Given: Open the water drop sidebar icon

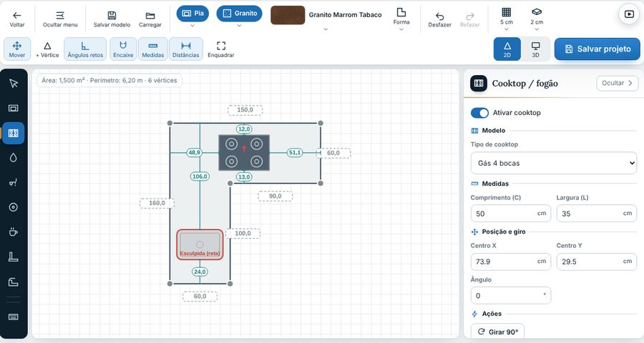Looking at the screenshot, I should [14, 157].
